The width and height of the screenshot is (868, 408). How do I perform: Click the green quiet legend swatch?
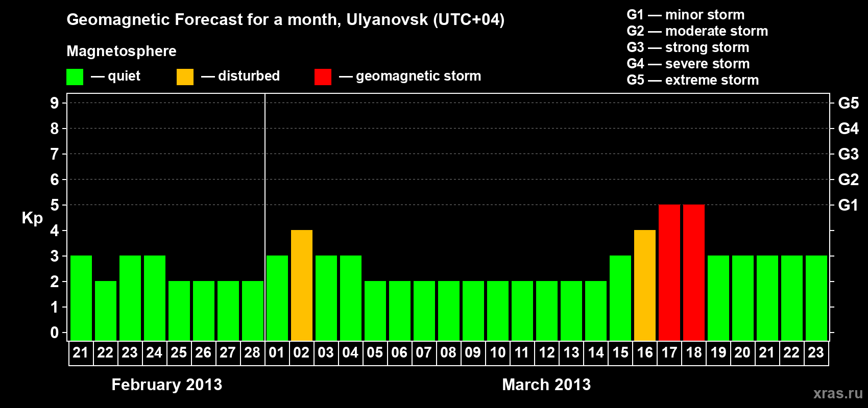75,77
